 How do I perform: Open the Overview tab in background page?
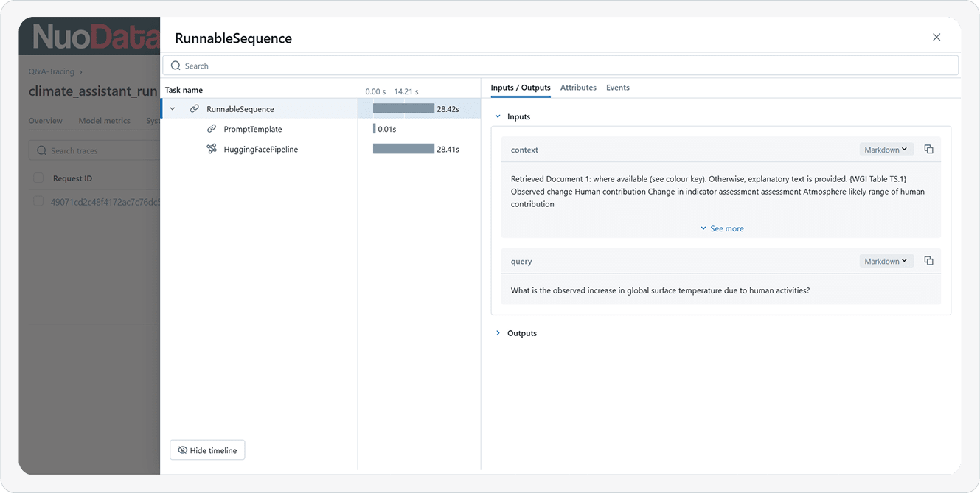pyautogui.click(x=46, y=121)
